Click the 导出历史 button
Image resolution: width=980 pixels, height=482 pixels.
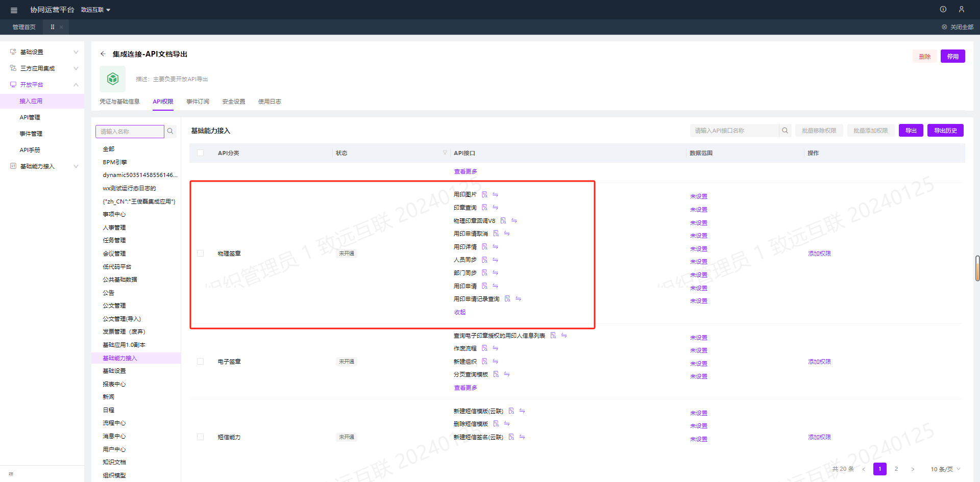click(x=945, y=131)
